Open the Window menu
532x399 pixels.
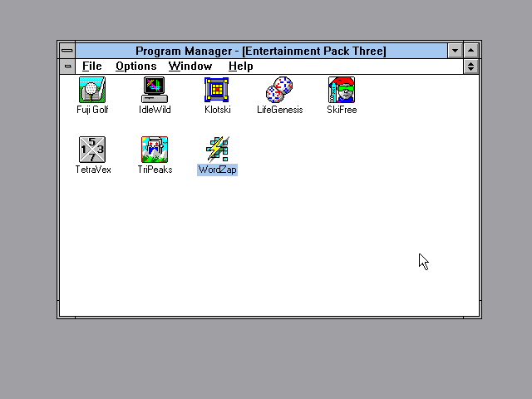190,66
